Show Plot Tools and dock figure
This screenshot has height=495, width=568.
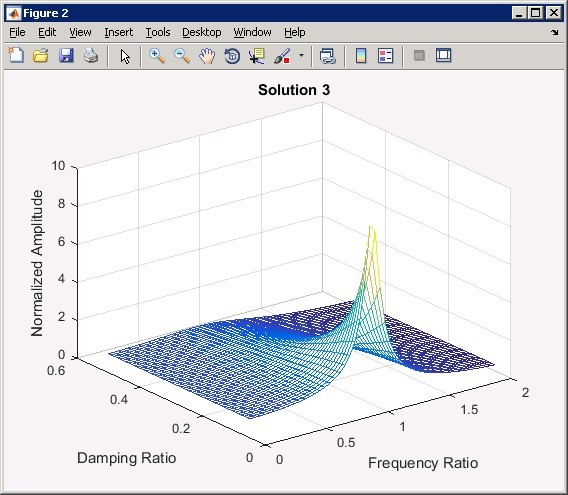click(x=443, y=56)
